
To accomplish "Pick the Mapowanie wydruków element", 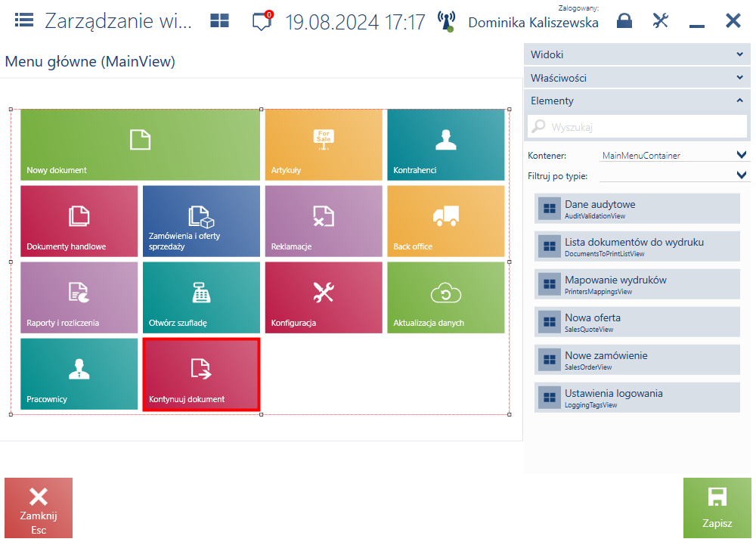I will click(x=637, y=284).
